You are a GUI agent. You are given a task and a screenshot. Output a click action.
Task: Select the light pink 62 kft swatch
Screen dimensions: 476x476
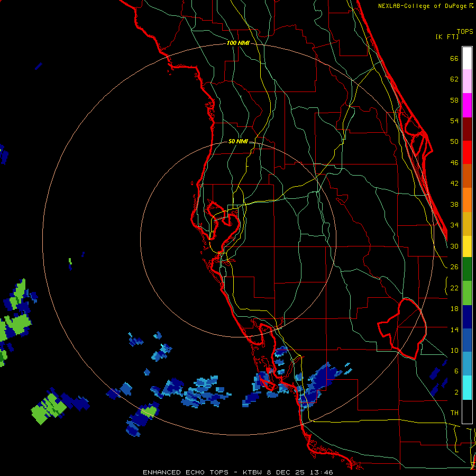[467, 81]
